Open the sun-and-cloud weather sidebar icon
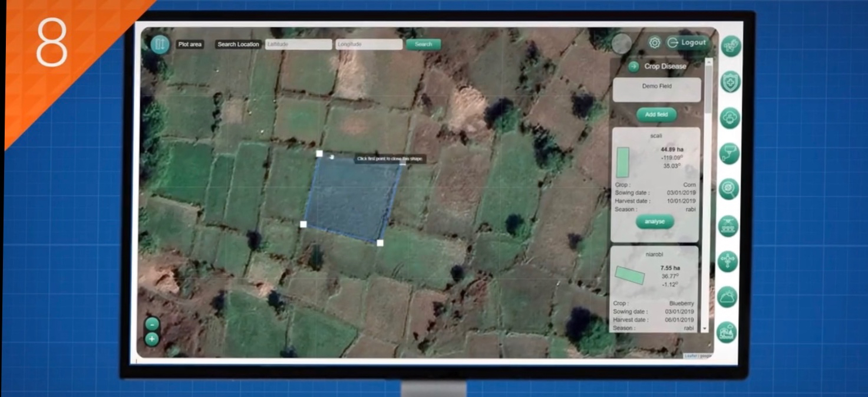 pyautogui.click(x=727, y=296)
